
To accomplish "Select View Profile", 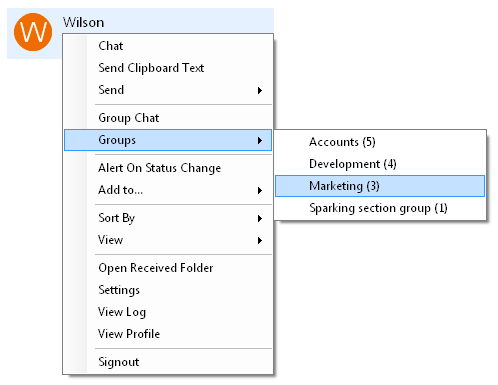I will tap(168, 334).
